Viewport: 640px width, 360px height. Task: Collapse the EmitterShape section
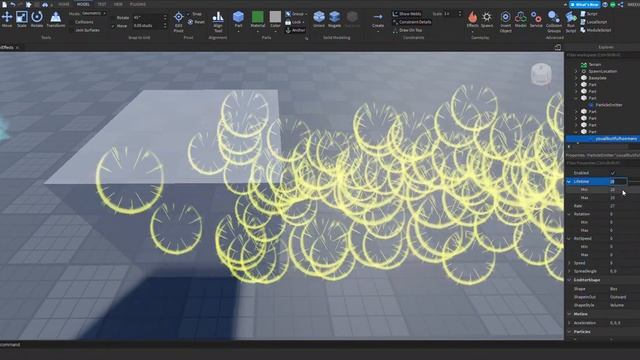tap(569, 280)
